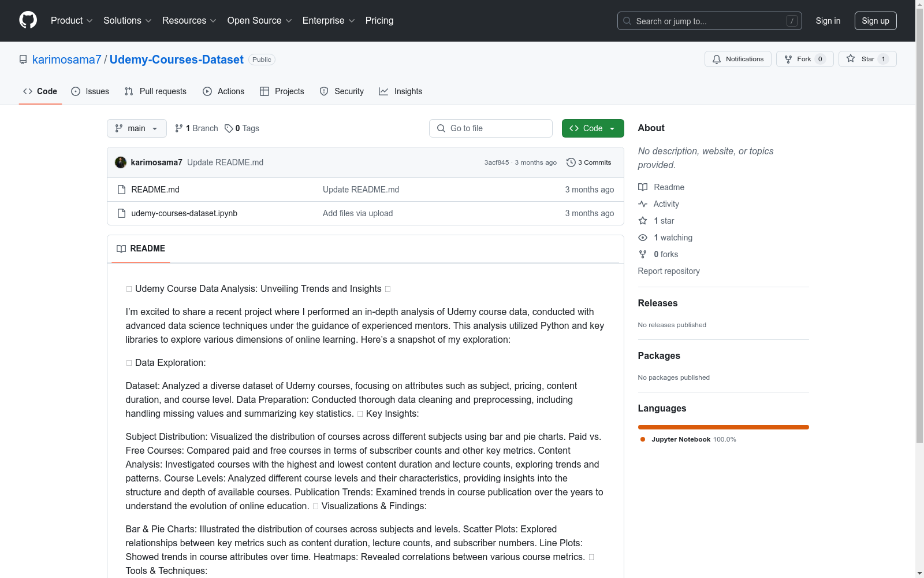This screenshot has height=578, width=924.
Task: Open the Open Source menu
Action: coord(260,20)
